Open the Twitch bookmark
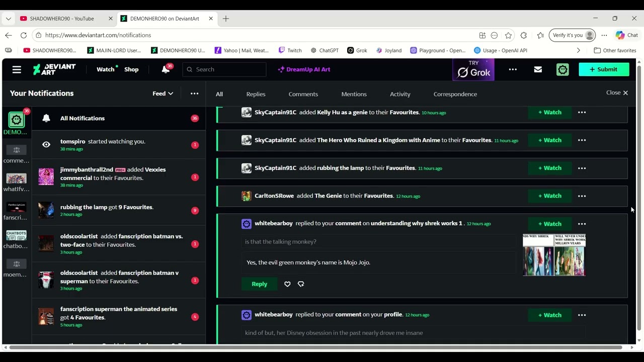The height and width of the screenshot is (362, 644). (x=290, y=50)
